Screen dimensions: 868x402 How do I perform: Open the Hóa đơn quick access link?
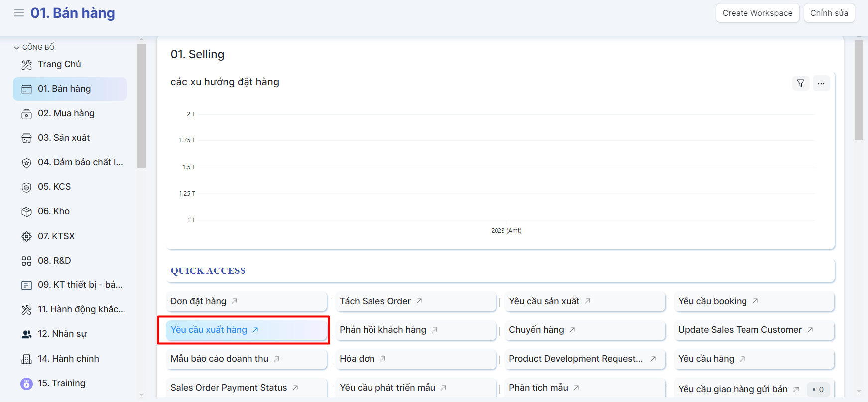[357, 359]
